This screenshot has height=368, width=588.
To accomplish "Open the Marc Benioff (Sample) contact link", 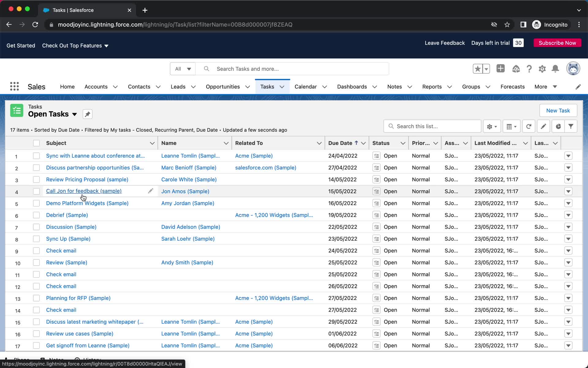I will click(189, 168).
